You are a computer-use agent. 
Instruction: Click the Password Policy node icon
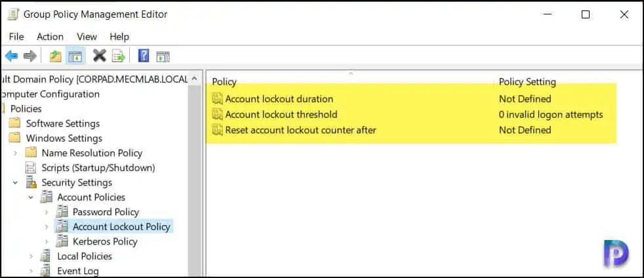(62, 212)
